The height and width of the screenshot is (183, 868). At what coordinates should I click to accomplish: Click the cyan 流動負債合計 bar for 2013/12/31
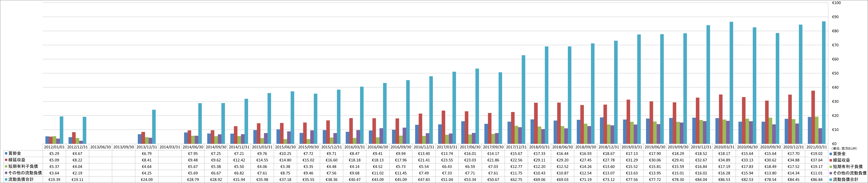pyautogui.click(x=154, y=127)
